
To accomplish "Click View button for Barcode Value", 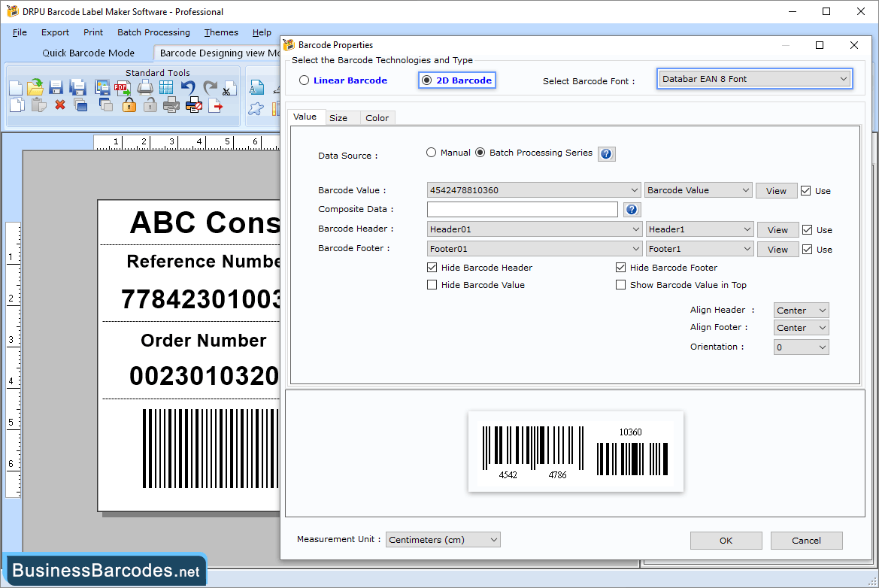I will point(776,190).
